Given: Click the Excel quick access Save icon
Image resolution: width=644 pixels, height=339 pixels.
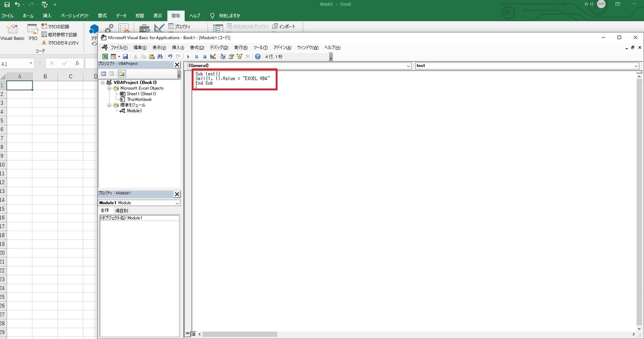Looking at the screenshot, I should 7,4.
